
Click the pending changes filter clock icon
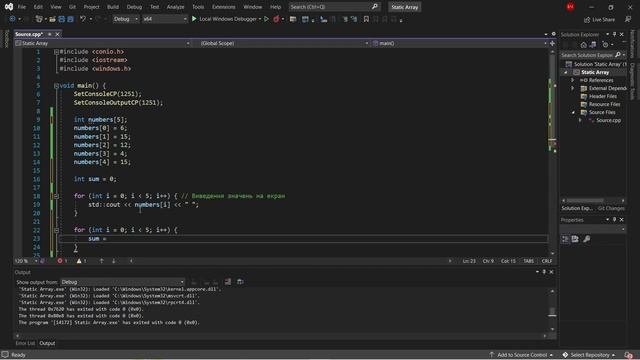[x=605, y=44]
